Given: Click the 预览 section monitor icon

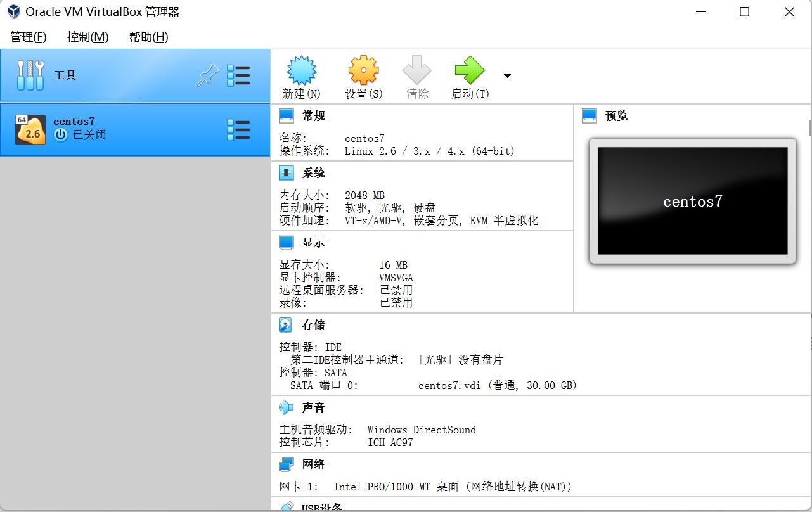Looking at the screenshot, I should 590,116.
